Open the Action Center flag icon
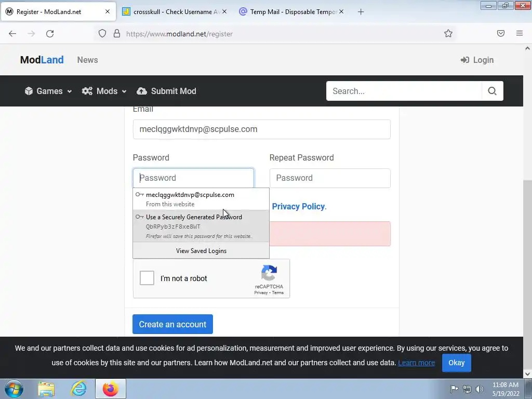This screenshot has width=532, height=399. [x=454, y=389]
